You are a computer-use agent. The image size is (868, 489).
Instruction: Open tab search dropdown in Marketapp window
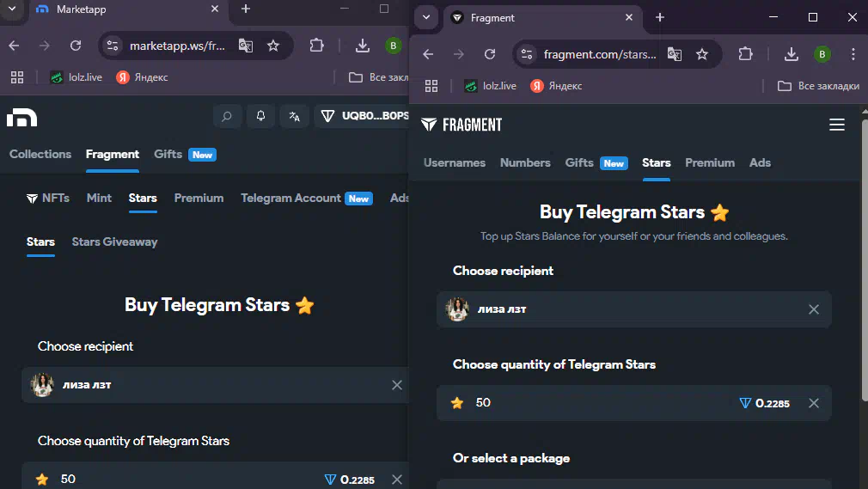click(x=12, y=9)
